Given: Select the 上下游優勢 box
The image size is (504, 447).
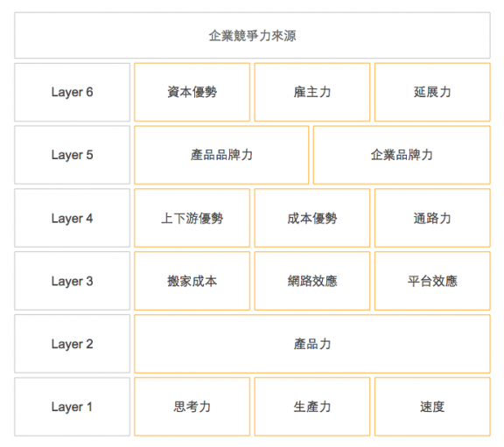Looking at the screenshot, I should point(192,218).
